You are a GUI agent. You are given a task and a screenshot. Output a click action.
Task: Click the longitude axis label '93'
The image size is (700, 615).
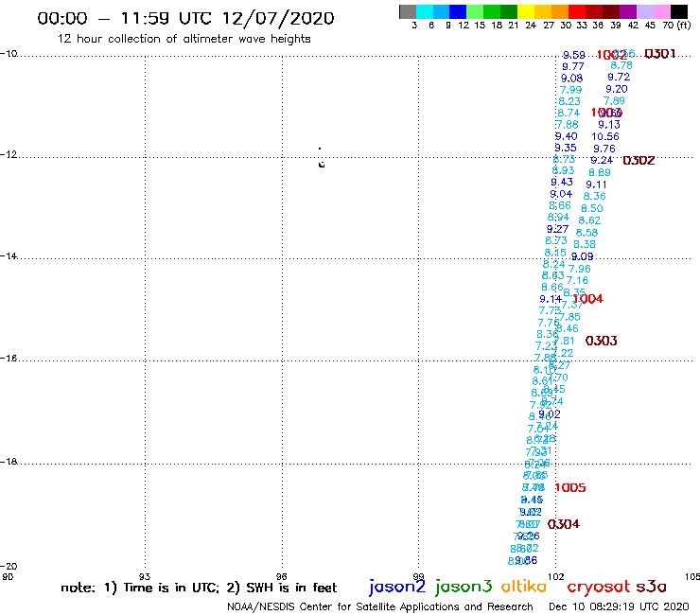coord(145,576)
